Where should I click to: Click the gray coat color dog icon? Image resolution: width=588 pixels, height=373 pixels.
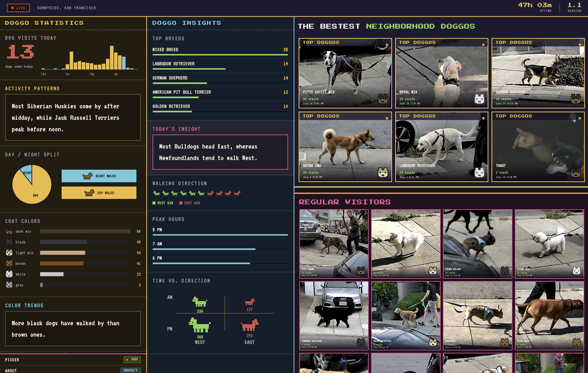point(9,285)
